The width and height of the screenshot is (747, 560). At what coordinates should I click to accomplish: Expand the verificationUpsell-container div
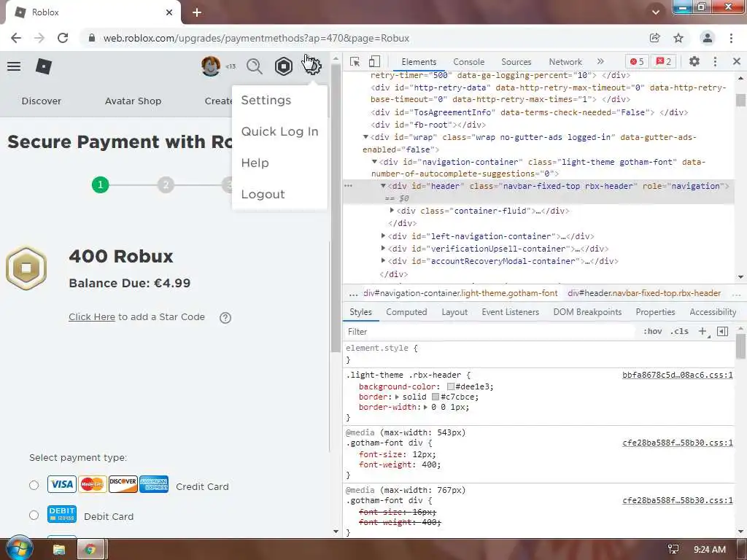click(383, 248)
